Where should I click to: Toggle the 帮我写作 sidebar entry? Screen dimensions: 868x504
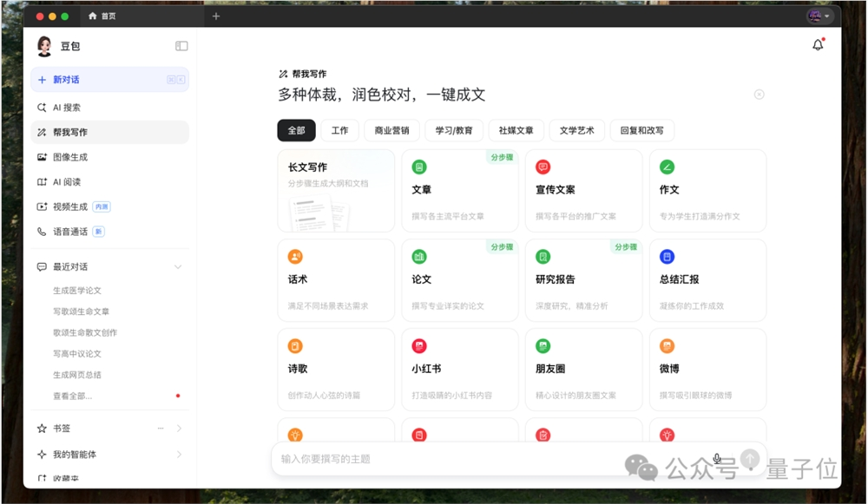click(69, 132)
